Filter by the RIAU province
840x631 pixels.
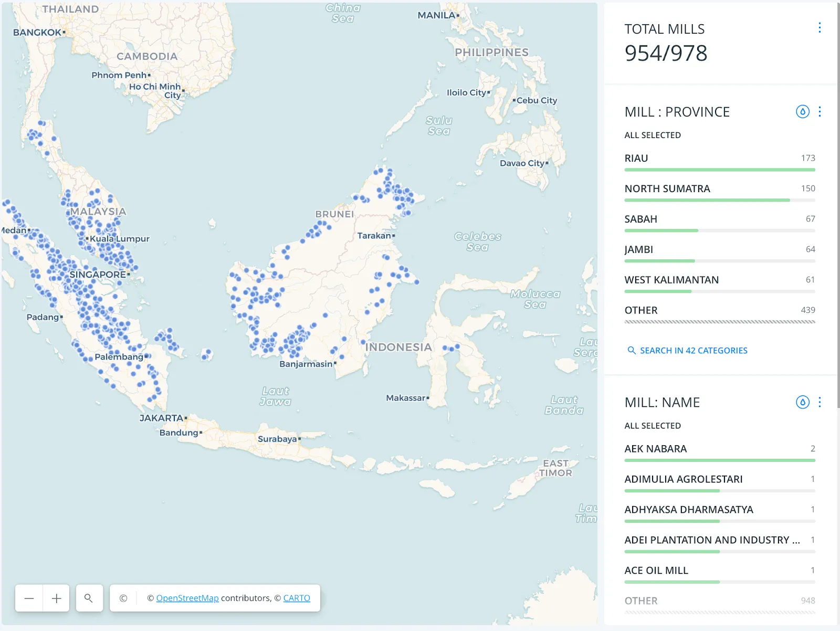[720, 162]
